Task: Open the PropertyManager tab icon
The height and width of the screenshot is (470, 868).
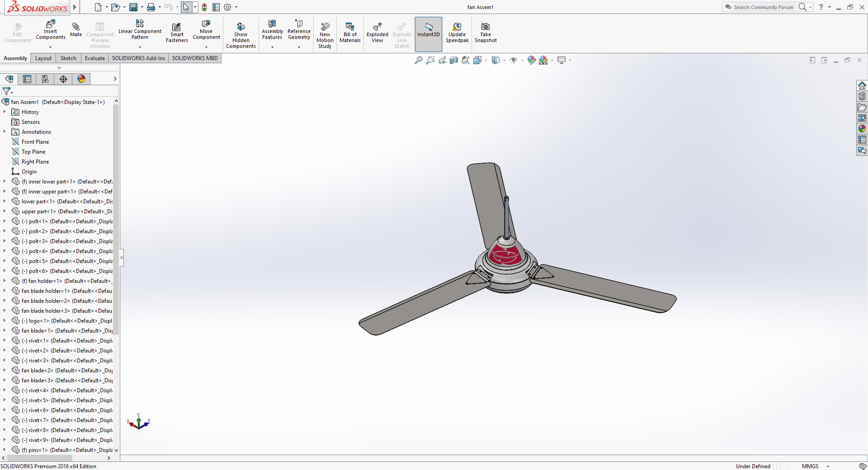Action: click(x=27, y=79)
